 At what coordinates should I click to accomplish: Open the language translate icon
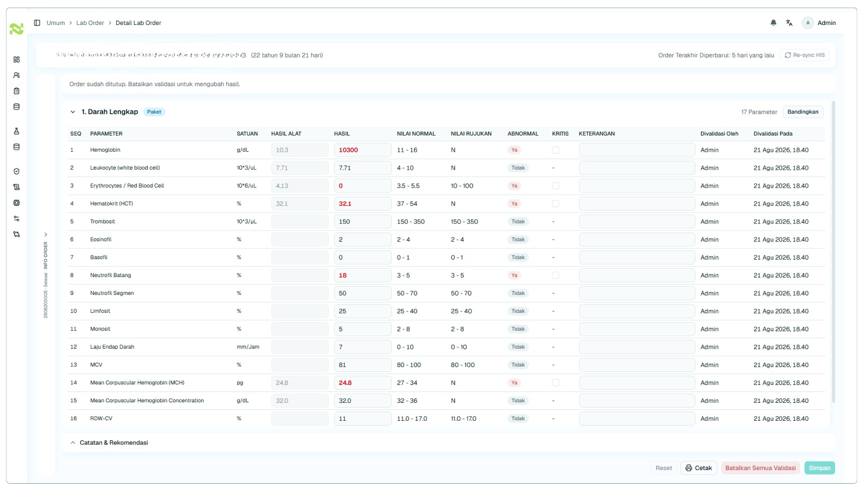(x=789, y=23)
